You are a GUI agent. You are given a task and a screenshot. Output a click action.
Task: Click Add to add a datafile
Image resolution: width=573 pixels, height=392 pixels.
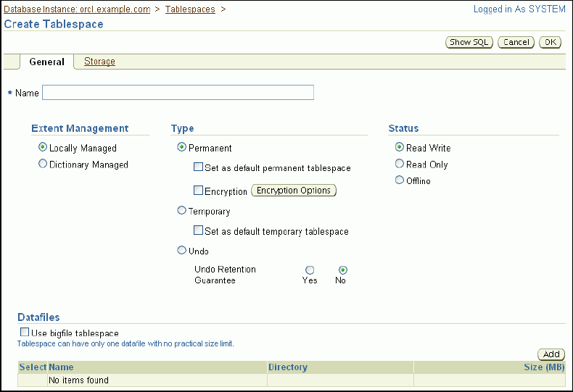[551, 354]
